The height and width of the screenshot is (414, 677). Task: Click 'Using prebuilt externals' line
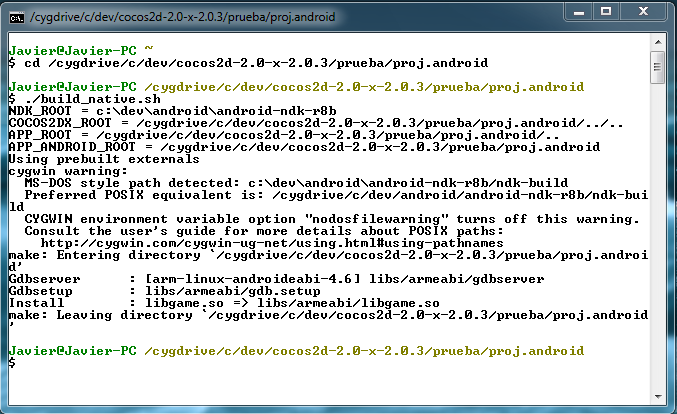pos(104,159)
